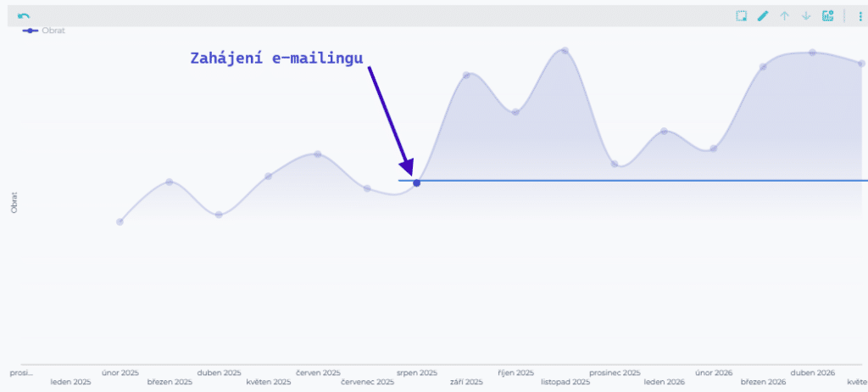Click the prosinec 2025 data point
This screenshot has width=868, height=392.
(x=615, y=164)
